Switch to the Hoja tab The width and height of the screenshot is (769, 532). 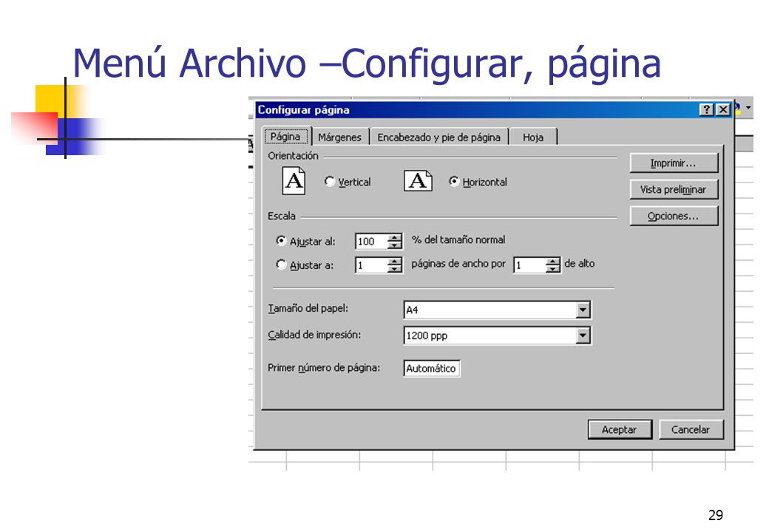533,137
